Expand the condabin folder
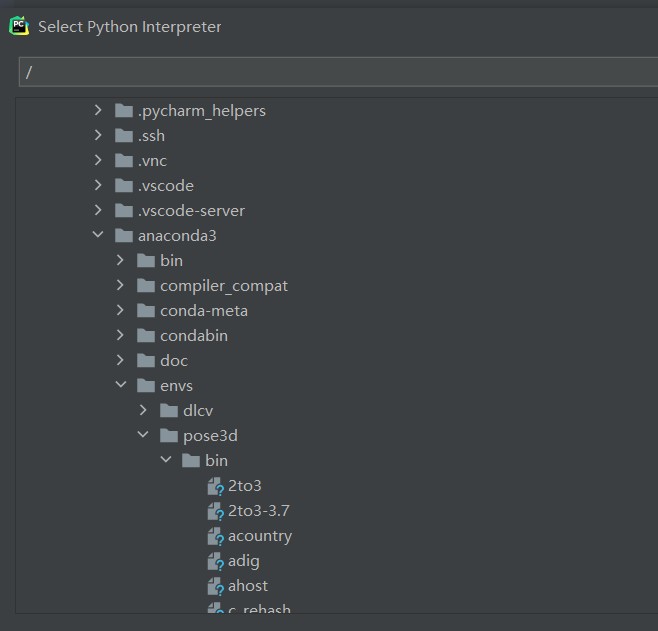The height and width of the screenshot is (631, 658). tap(120, 335)
